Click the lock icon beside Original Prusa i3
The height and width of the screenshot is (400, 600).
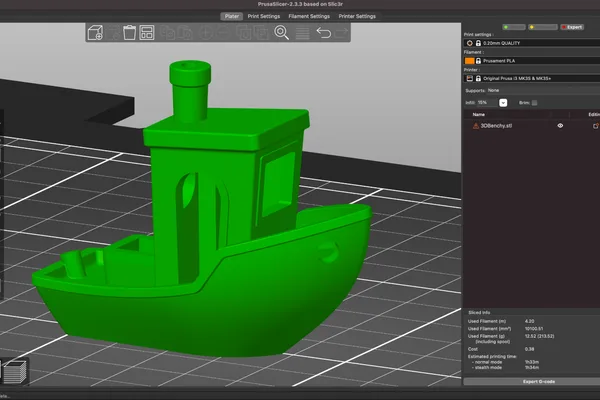tap(478, 78)
